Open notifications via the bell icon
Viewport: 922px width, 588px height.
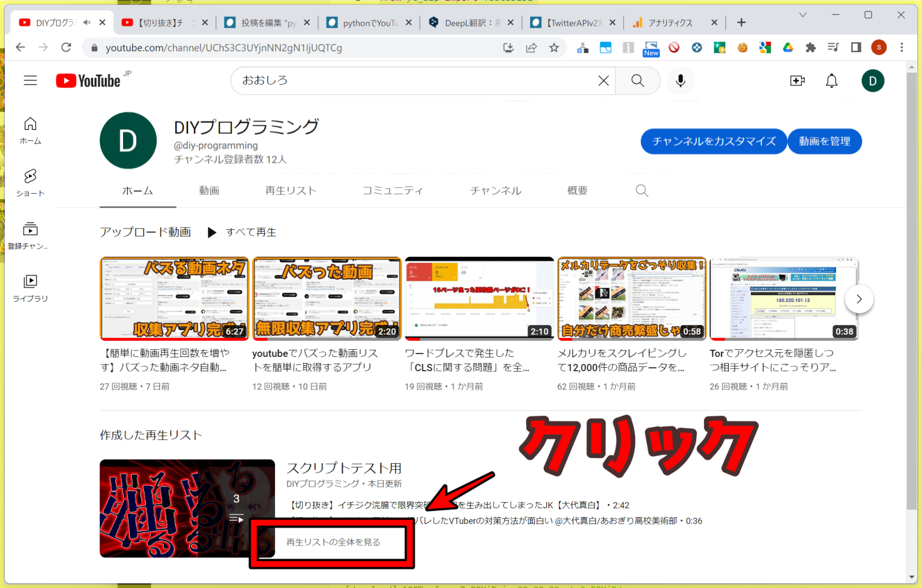831,80
